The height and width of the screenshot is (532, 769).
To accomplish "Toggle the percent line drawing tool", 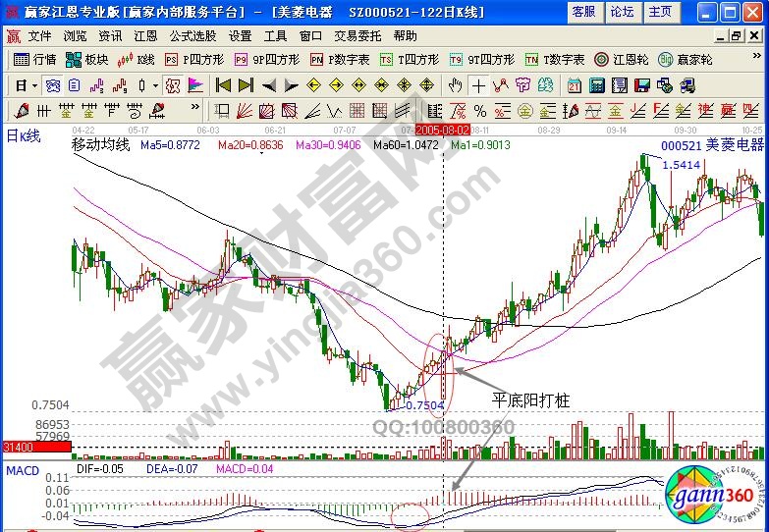I will (480, 110).
